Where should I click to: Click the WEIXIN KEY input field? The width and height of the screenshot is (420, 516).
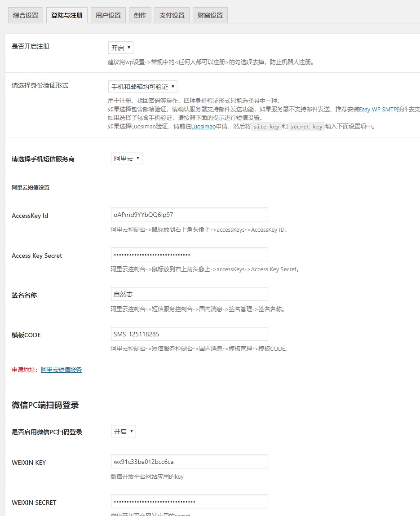click(x=189, y=462)
